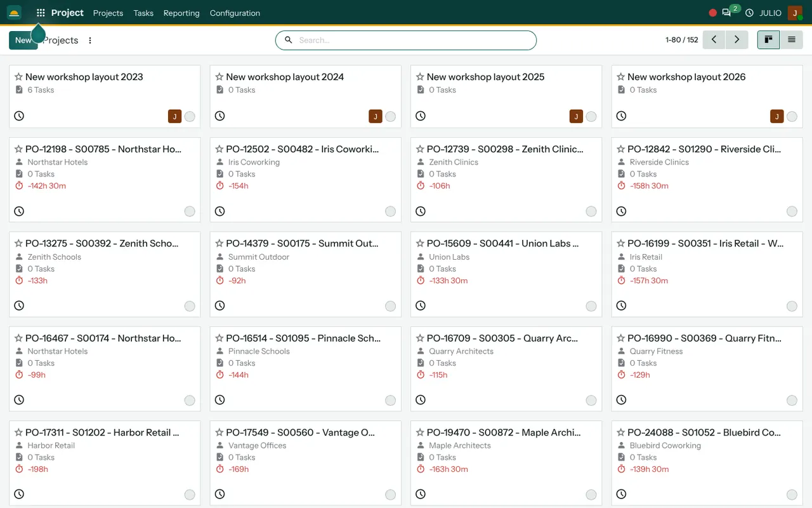Switch to List view
Screen dimensions: 812x508
[x=792, y=39]
